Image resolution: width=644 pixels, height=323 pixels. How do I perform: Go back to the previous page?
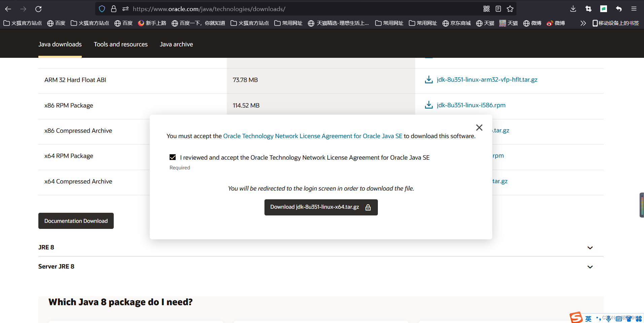point(8,9)
